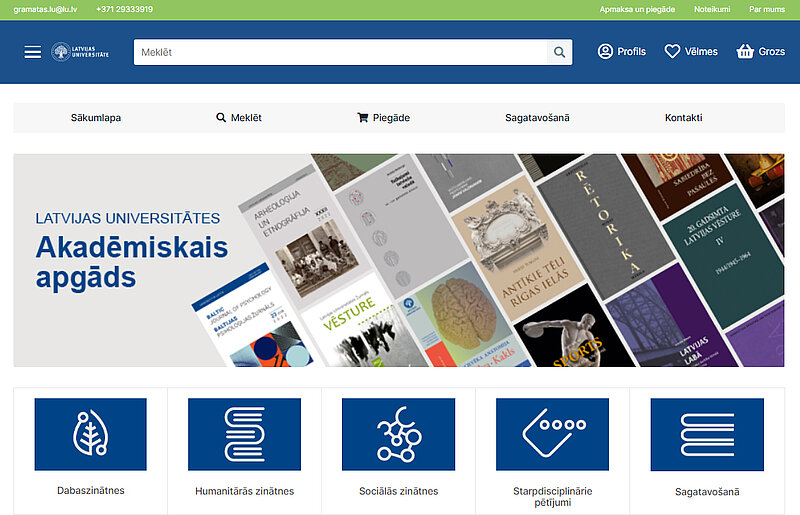Click the Dabaszinātnes leaf category icon
Screen dimensions: 800x515
90,434
